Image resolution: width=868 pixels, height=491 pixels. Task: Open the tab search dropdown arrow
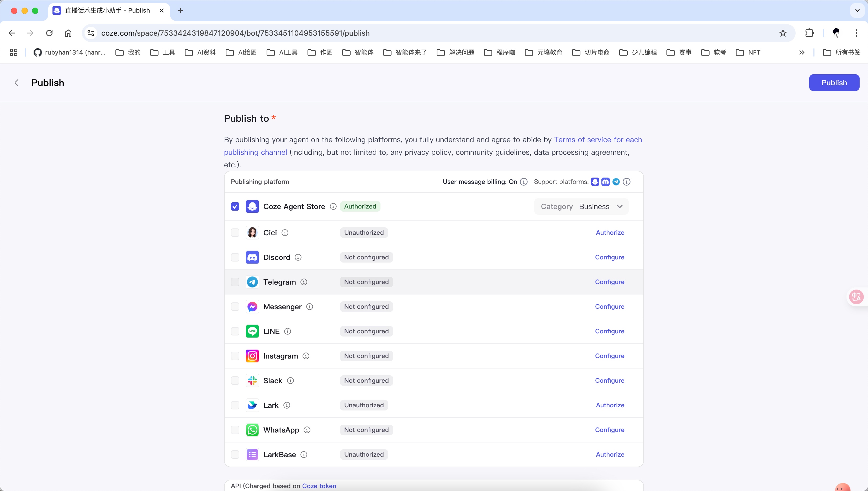pos(857,10)
